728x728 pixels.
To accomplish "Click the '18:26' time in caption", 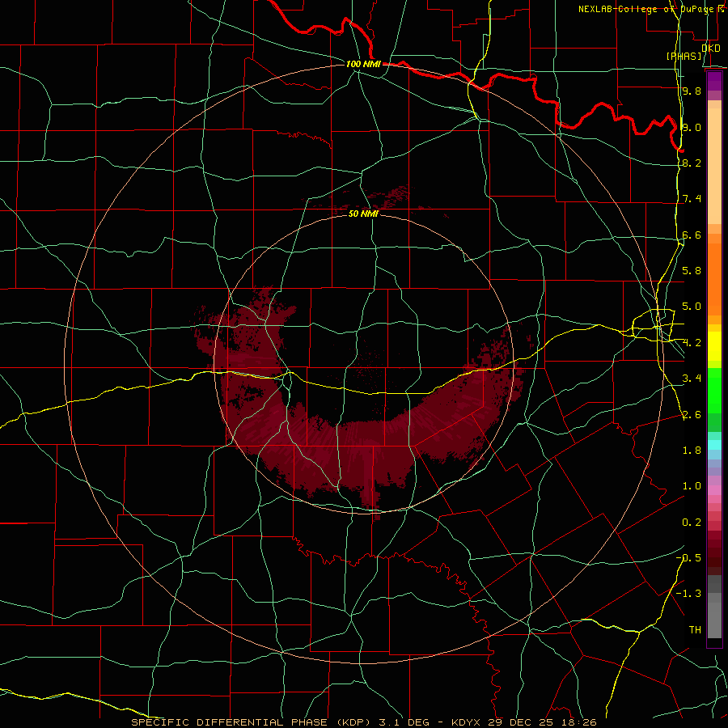I will (581, 722).
